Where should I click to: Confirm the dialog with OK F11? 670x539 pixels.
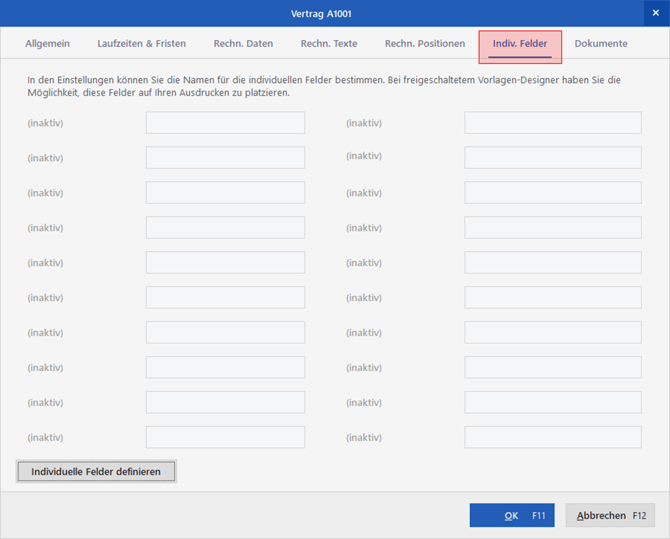pyautogui.click(x=511, y=515)
